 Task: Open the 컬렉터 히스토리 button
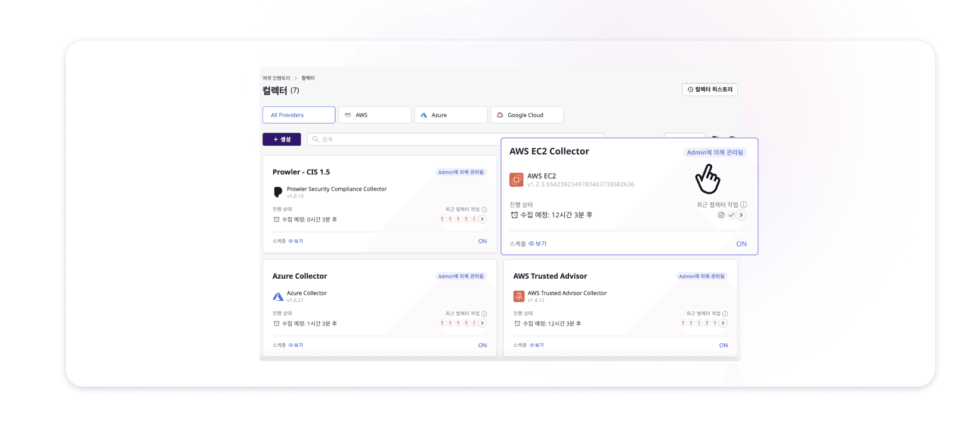710,90
